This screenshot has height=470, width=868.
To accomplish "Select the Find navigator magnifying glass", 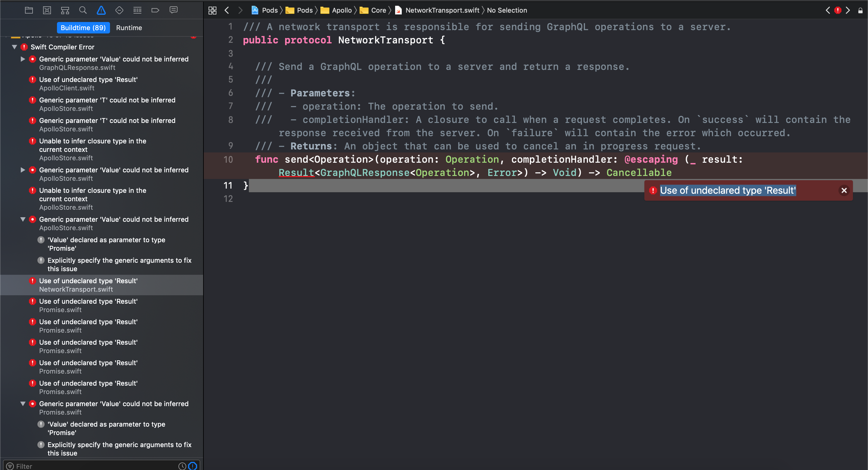I will point(83,10).
